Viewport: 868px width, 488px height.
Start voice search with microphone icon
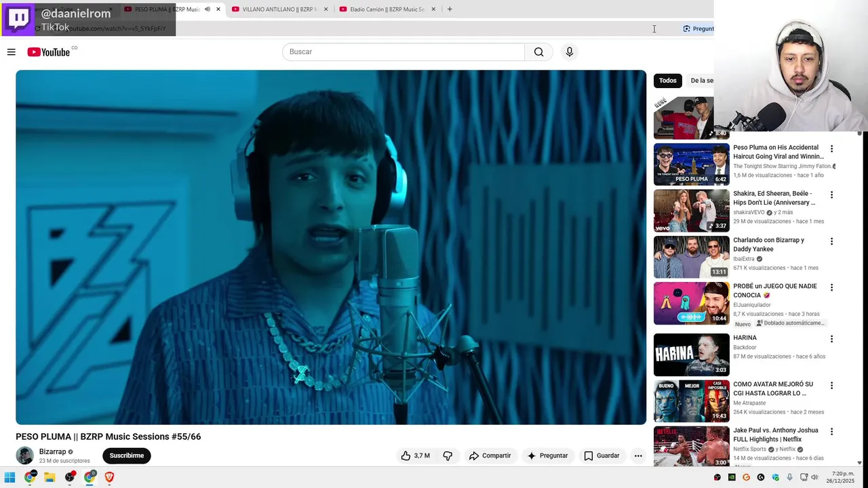(569, 52)
